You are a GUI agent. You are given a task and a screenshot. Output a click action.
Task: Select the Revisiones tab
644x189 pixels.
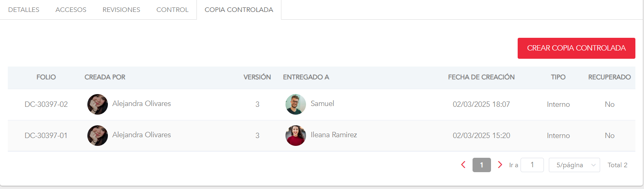(121, 9)
